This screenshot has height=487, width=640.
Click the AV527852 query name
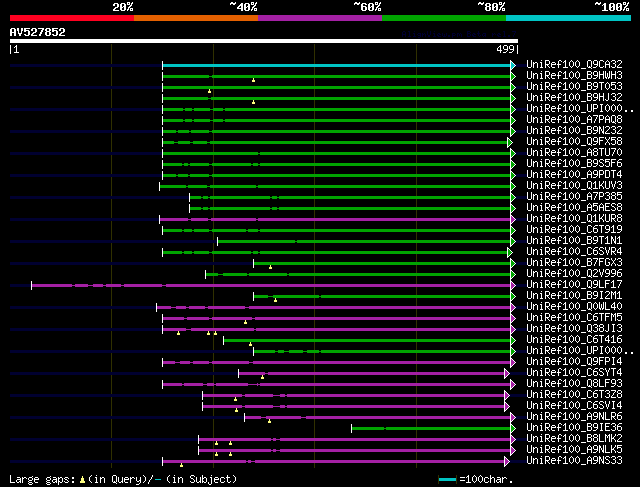tap(38, 32)
